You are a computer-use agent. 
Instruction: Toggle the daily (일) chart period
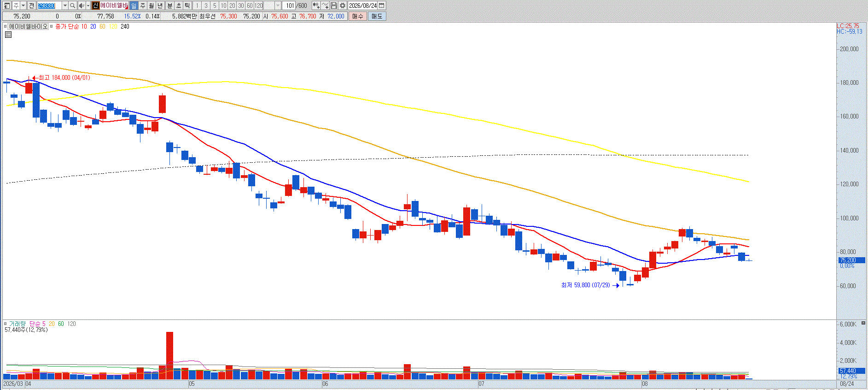(x=134, y=6)
